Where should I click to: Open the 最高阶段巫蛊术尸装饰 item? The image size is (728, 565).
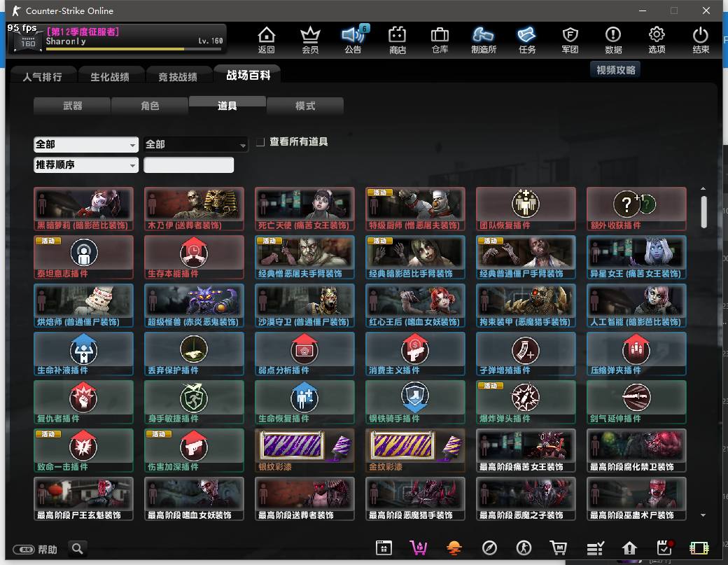coord(636,498)
